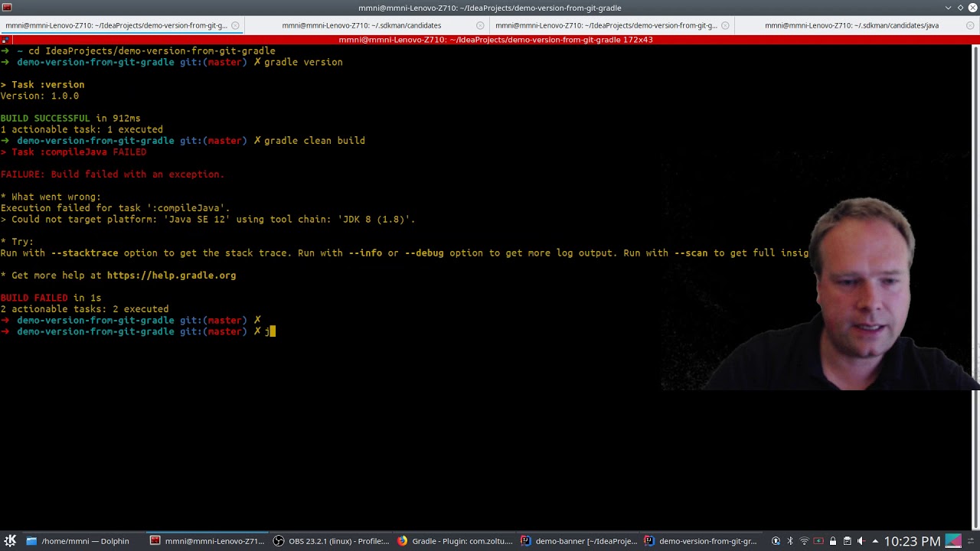Click the '--debug' option text

tap(424, 253)
